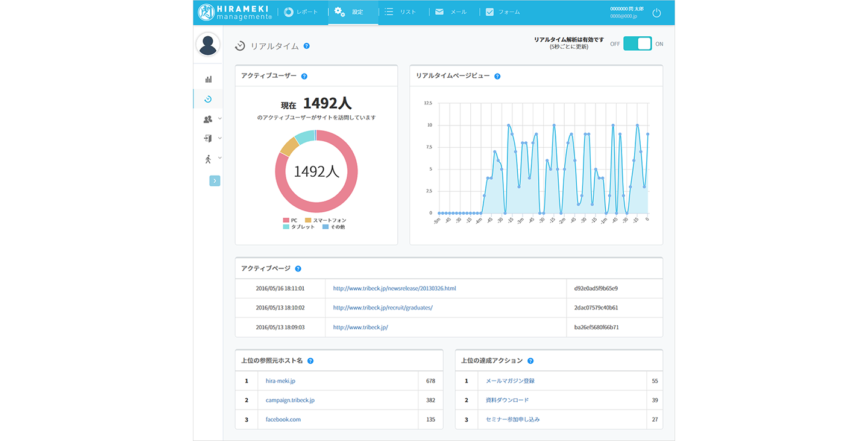
Task: Click the donut chart center 1492人
Action: point(316,171)
